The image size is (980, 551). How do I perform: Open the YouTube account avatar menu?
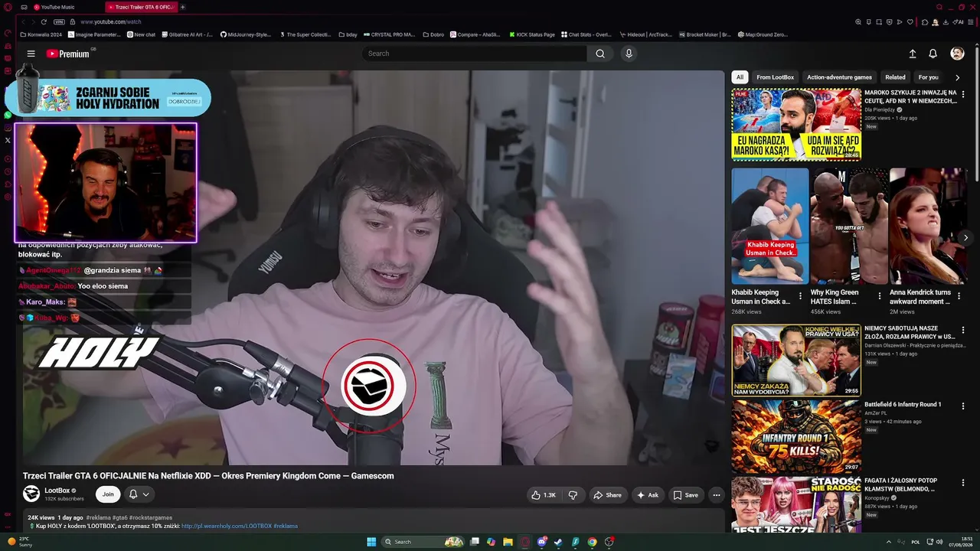[x=957, y=54]
